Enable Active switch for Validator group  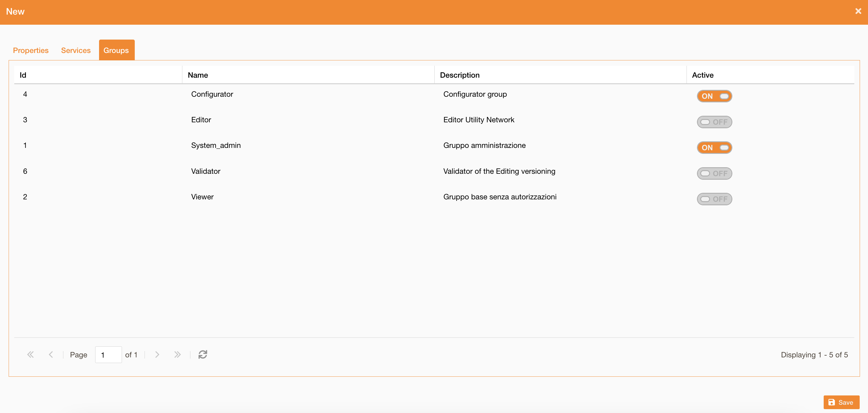[x=714, y=173]
